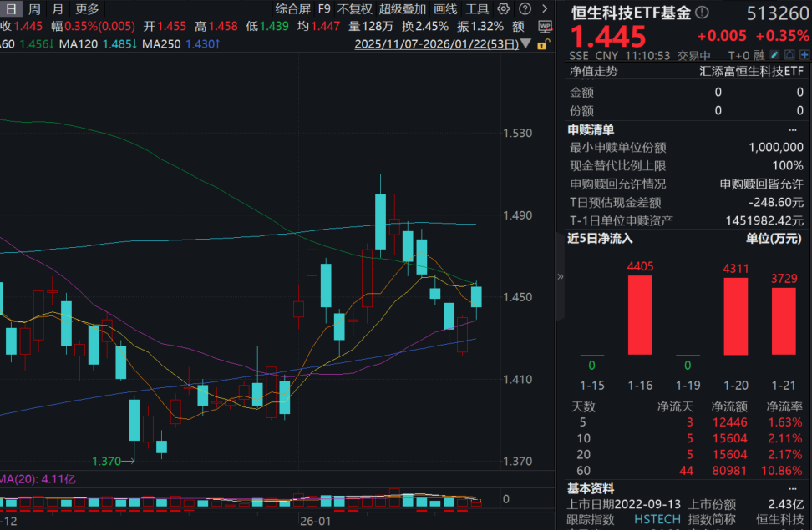Open the 画线 drawing tool

click(x=445, y=9)
